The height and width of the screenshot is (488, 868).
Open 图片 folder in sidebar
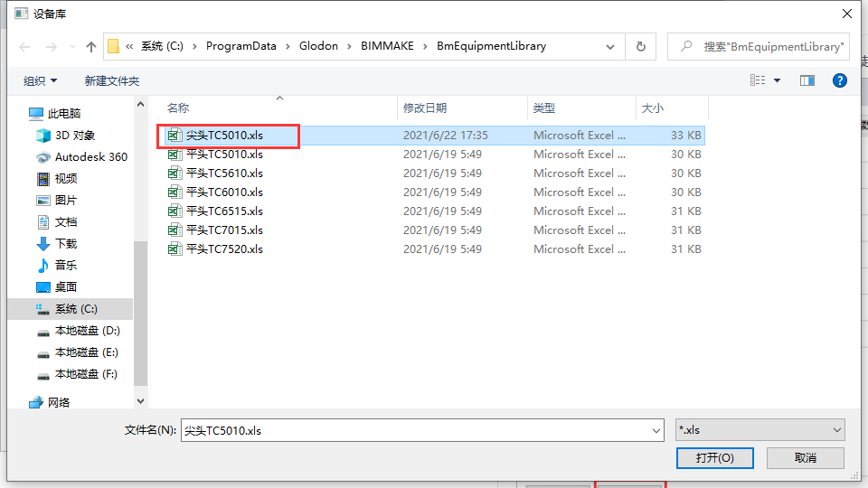(x=65, y=201)
